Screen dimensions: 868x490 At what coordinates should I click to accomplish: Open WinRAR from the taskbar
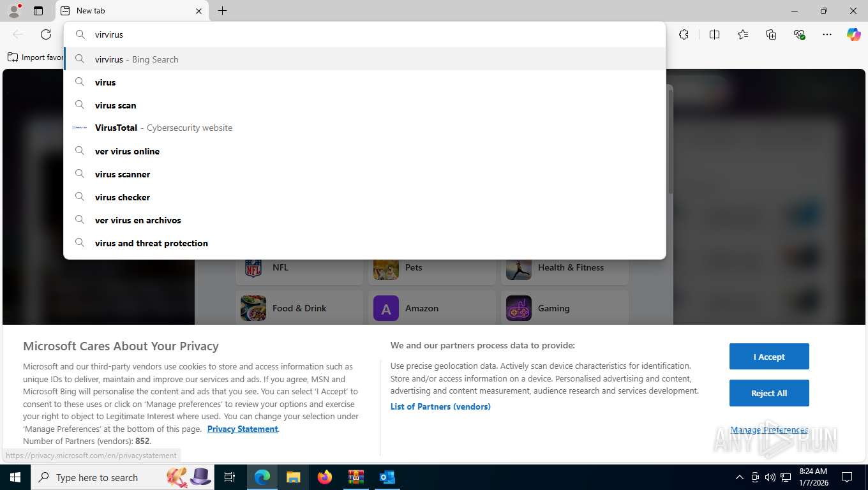(x=355, y=477)
